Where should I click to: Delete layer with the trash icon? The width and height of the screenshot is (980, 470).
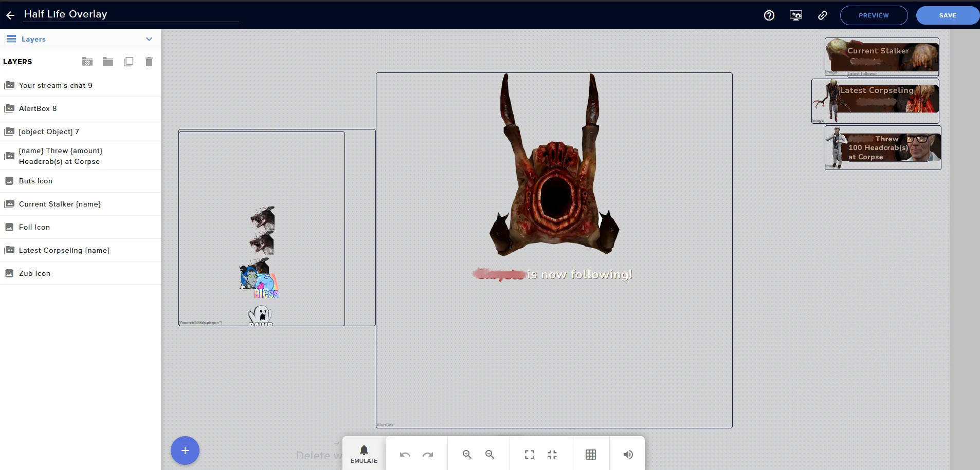coord(149,62)
